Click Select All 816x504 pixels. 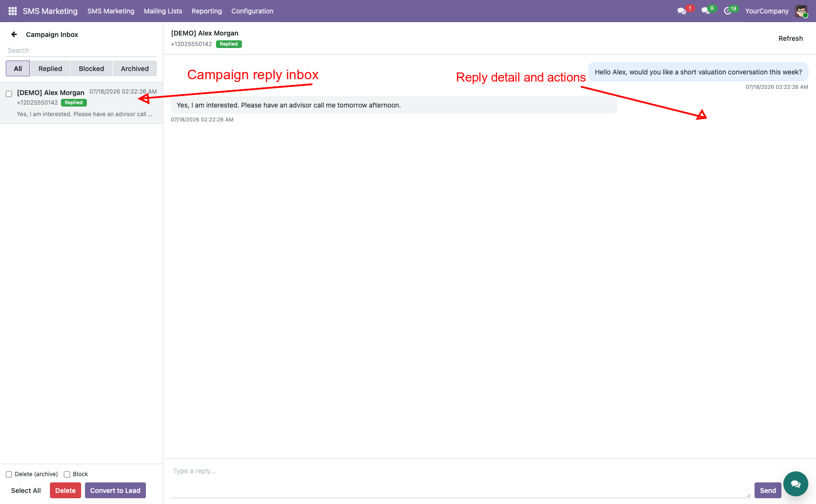26,491
